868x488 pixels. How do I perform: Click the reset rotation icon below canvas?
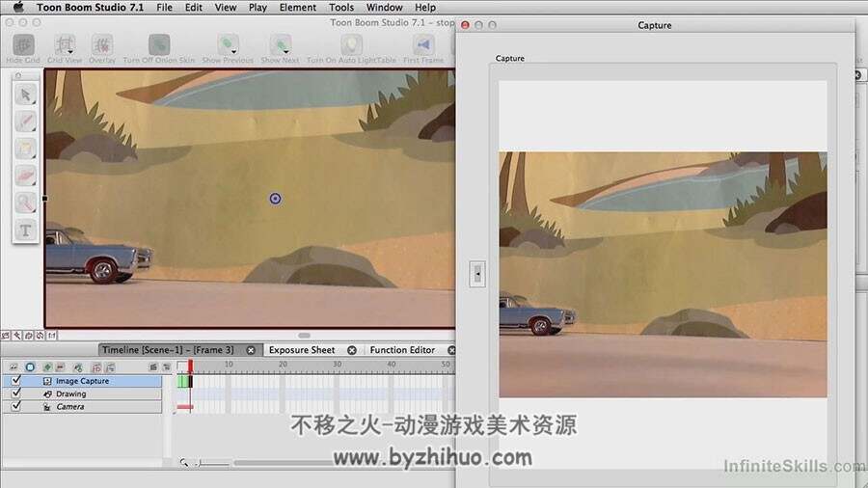coord(40,336)
